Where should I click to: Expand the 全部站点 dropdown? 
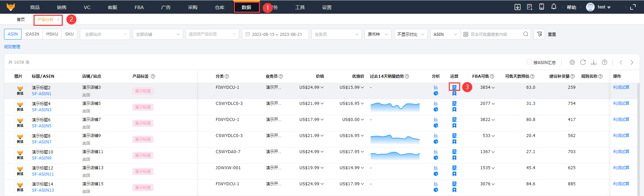click(105, 34)
